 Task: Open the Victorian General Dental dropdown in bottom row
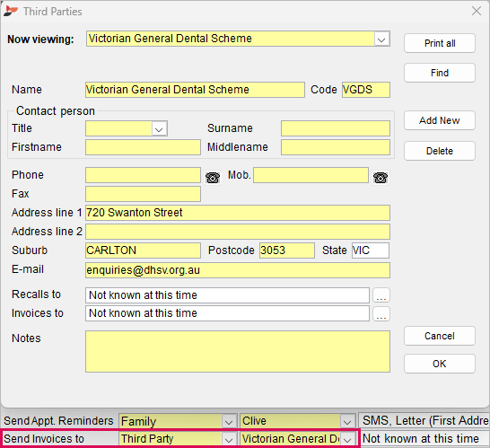tap(347, 439)
